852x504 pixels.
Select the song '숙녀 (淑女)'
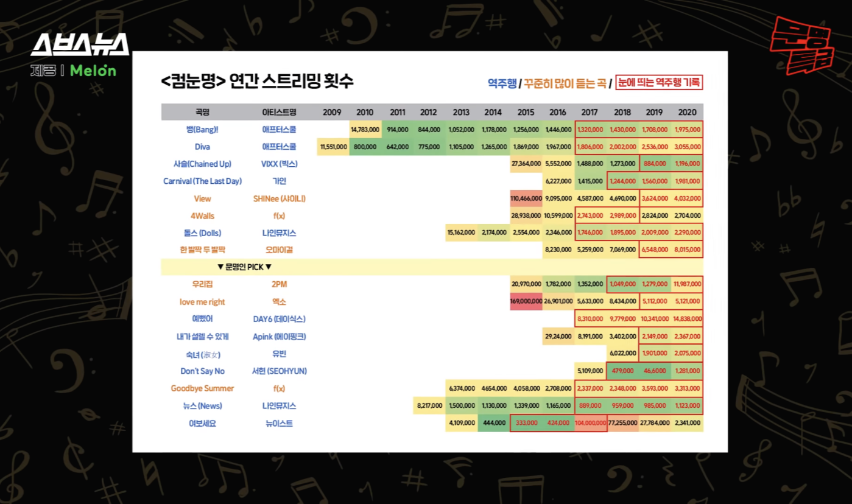[x=203, y=354]
